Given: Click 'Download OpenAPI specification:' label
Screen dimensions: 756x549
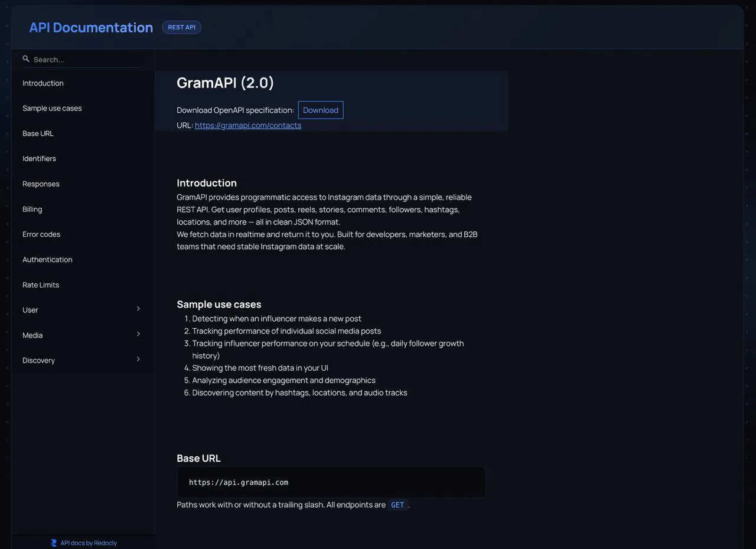Looking at the screenshot, I should (x=236, y=110).
